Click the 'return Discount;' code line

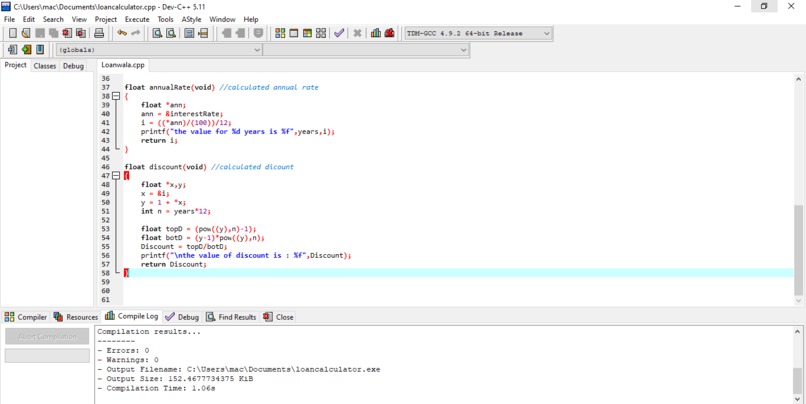(x=173, y=264)
